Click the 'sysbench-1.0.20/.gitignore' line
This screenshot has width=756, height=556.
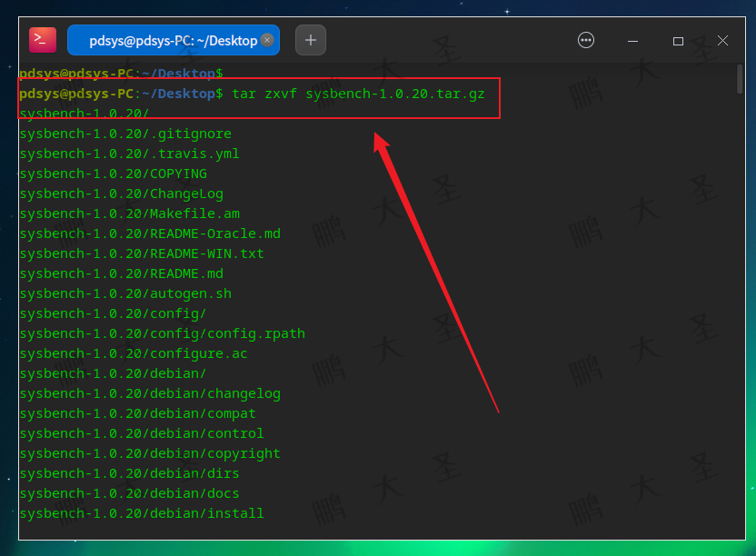tap(124, 134)
